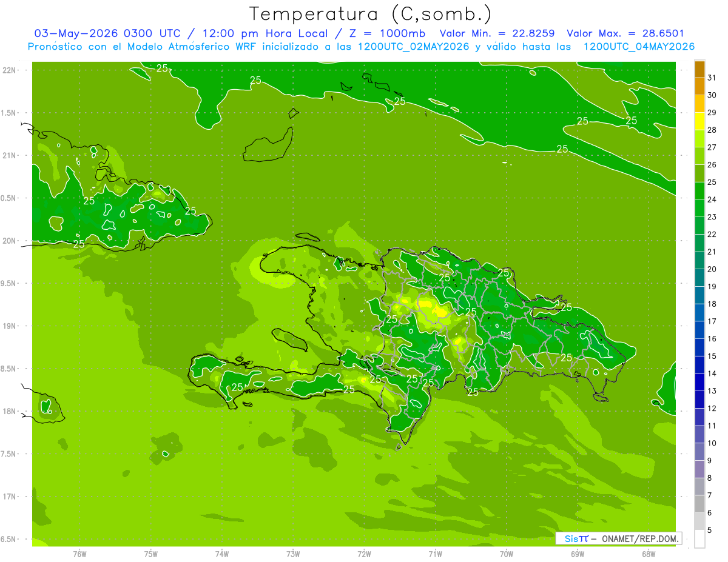Screen dimensions: 728x562
Task: Pick the green swatch labeled 24
Action: coord(699,191)
